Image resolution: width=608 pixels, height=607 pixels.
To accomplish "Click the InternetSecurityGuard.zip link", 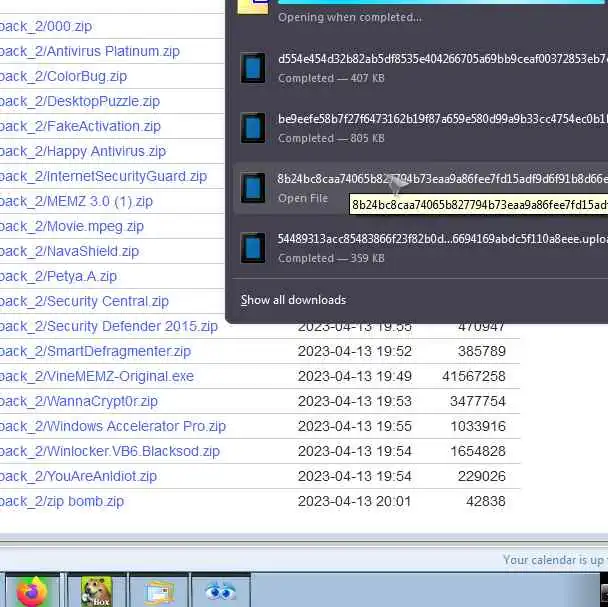I will pos(103,176).
